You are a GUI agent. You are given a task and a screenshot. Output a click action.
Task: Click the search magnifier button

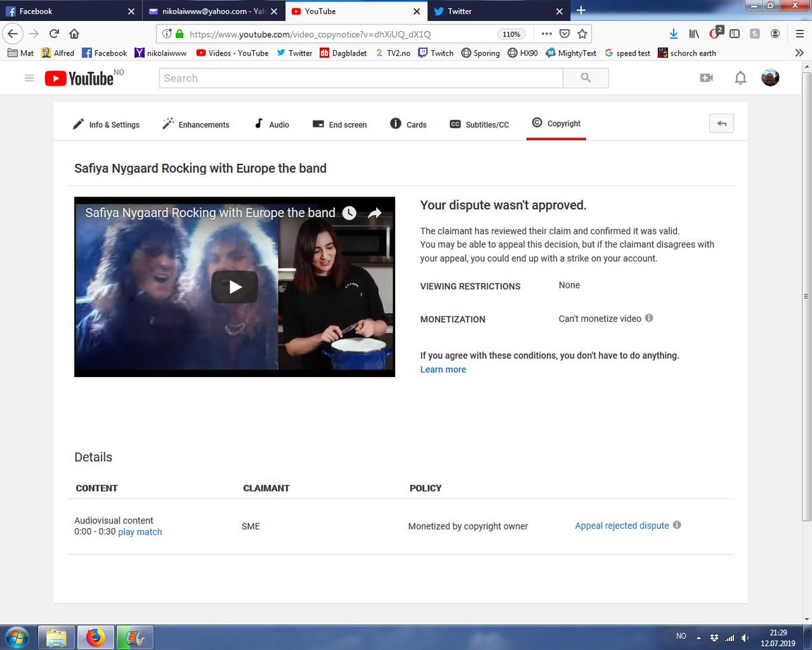pyautogui.click(x=586, y=79)
